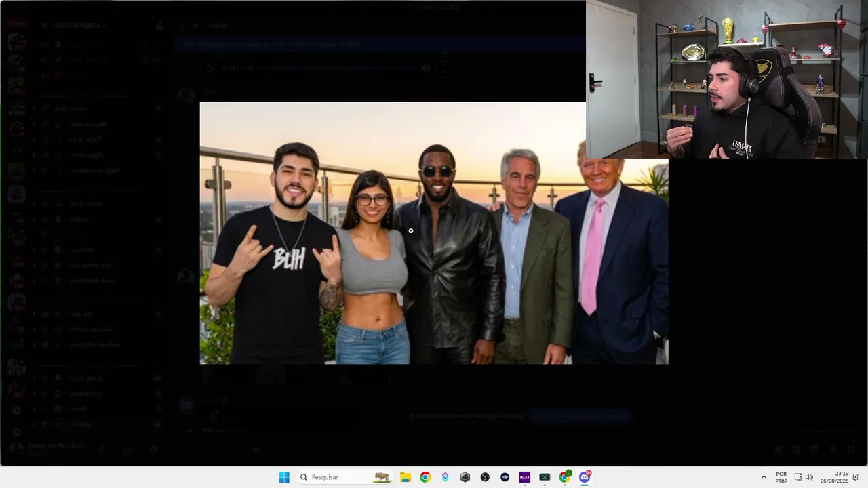Open OBS Studio from the taskbar

tap(485, 477)
